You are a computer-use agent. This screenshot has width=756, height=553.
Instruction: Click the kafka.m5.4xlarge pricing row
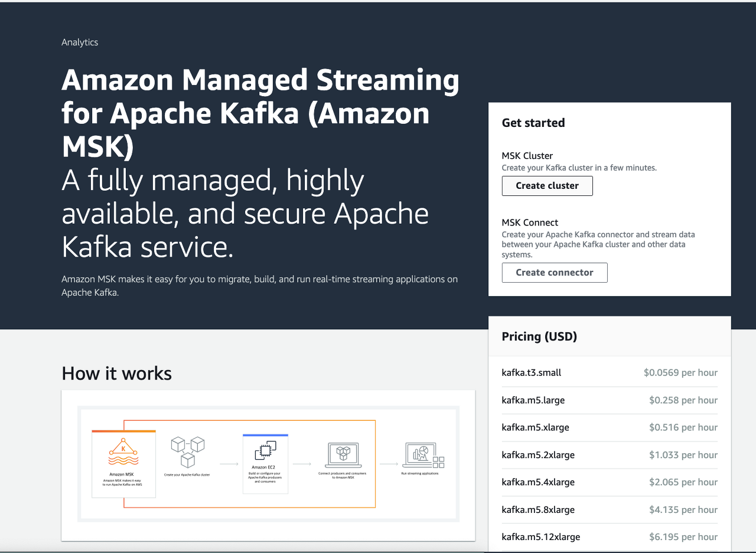coord(610,482)
